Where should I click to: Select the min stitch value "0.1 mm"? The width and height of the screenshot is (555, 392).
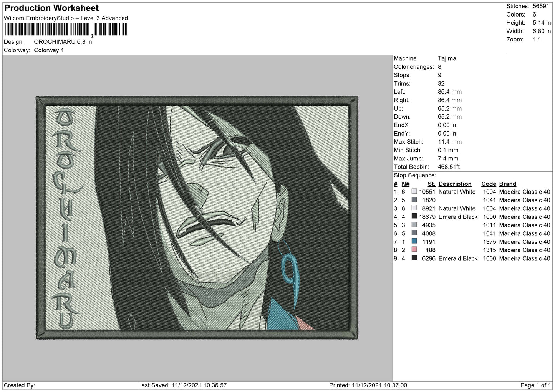point(448,150)
